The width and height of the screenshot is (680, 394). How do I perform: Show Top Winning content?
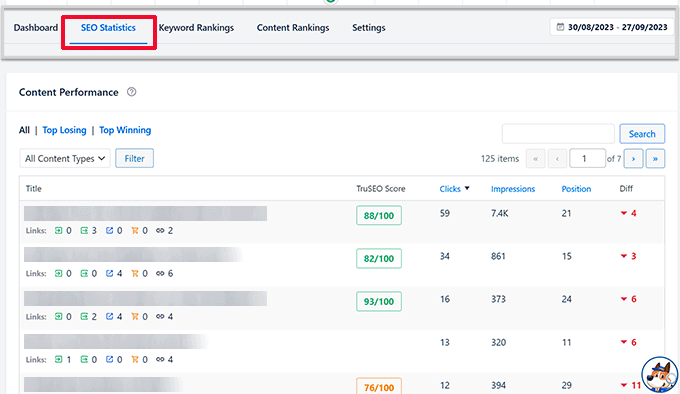pyautogui.click(x=125, y=130)
